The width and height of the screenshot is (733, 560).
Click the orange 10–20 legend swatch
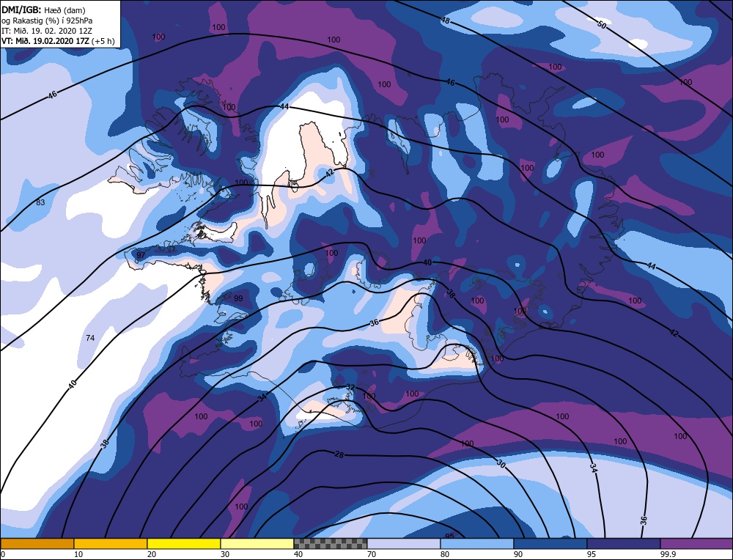tap(111, 543)
